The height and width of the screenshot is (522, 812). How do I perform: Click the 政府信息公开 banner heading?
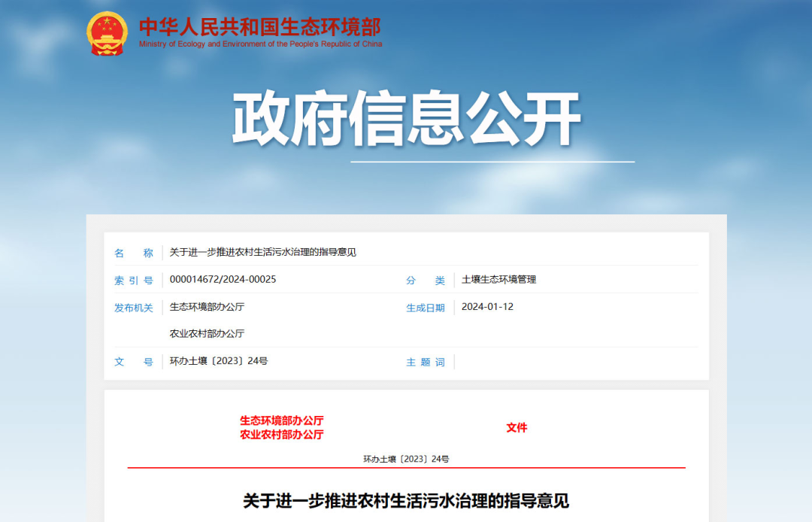(406, 119)
